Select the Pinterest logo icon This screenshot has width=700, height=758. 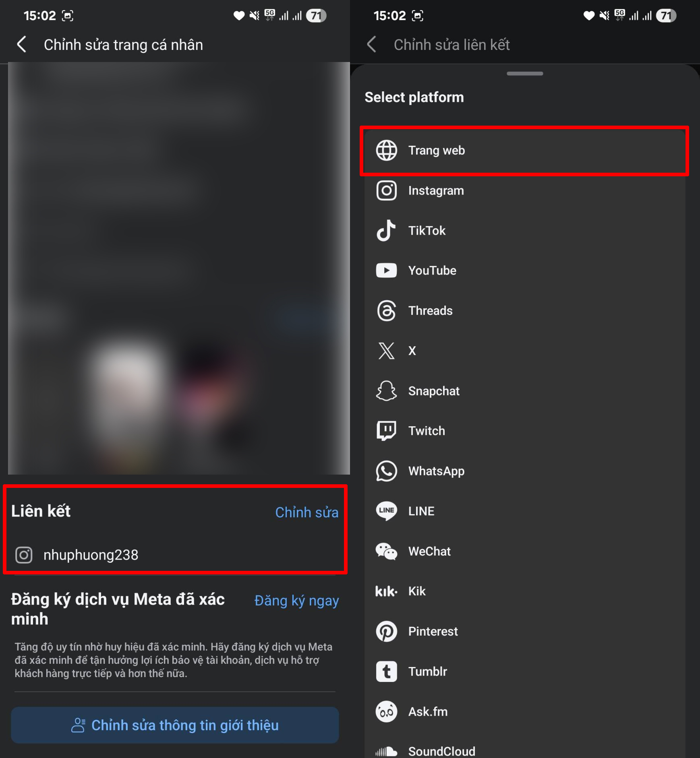(386, 631)
